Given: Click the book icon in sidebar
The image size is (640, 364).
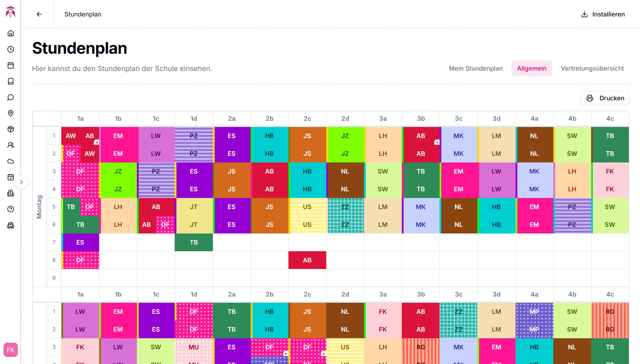Looking at the screenshot, I should point(10,81).
